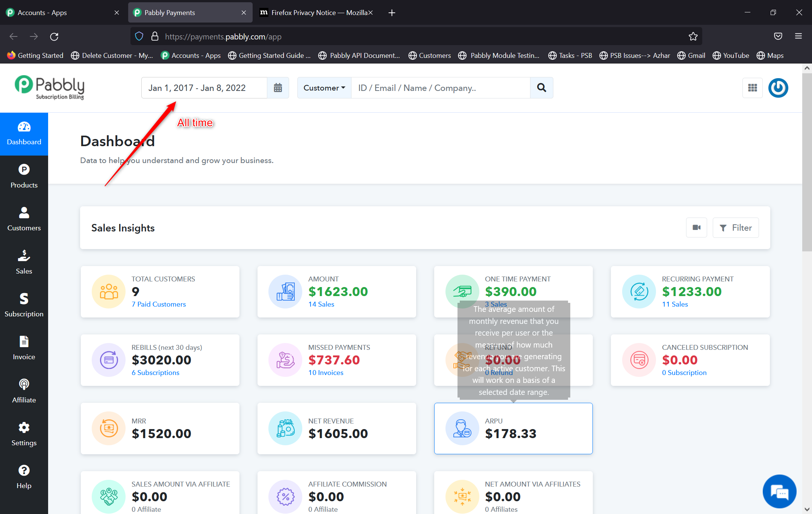Image resolution: width=812 pixels, height=514 pixels.
Task: Save page to Pocket
Action: pyautogui.click(x=778, y=36)
